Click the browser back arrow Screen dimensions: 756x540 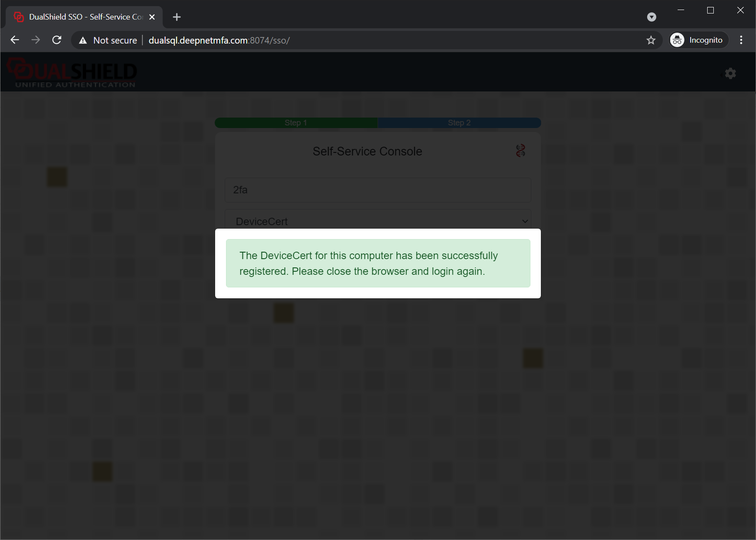[x=15, y=40]
